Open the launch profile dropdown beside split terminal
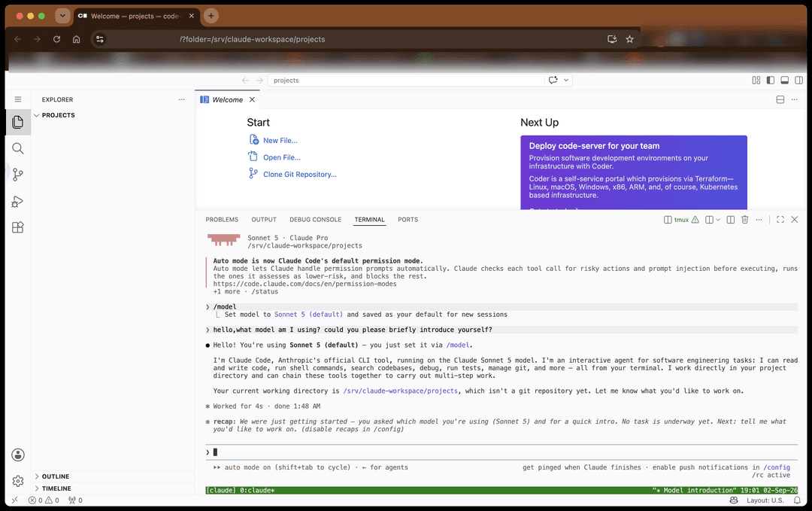Screen dimensions: 812x511 [718, 220]
